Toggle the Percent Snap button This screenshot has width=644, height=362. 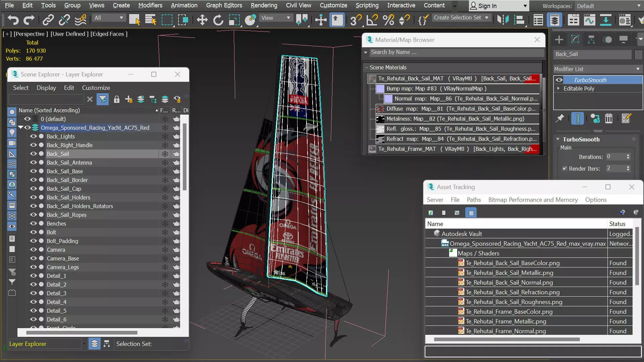(388, 20)
